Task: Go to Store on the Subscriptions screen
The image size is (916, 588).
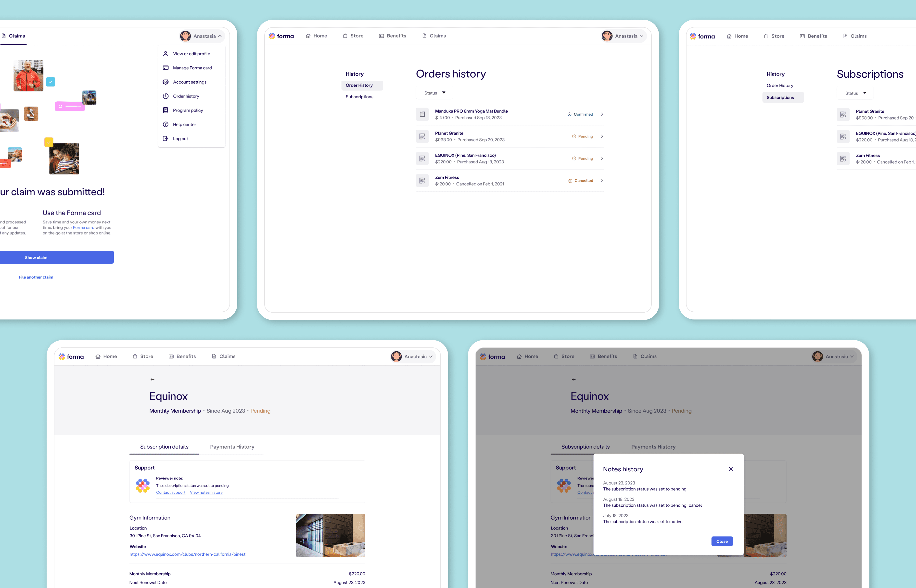Action: [x=774, y=36]
